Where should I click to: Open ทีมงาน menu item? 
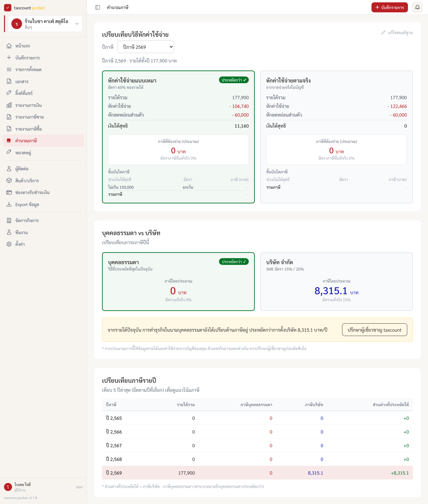point(43,233)
